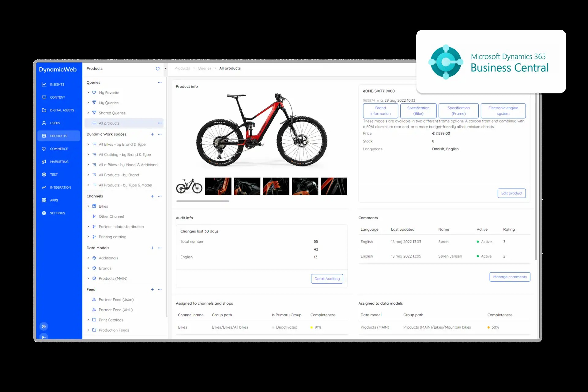Click the Detail Auditing button

coord(327,279)
